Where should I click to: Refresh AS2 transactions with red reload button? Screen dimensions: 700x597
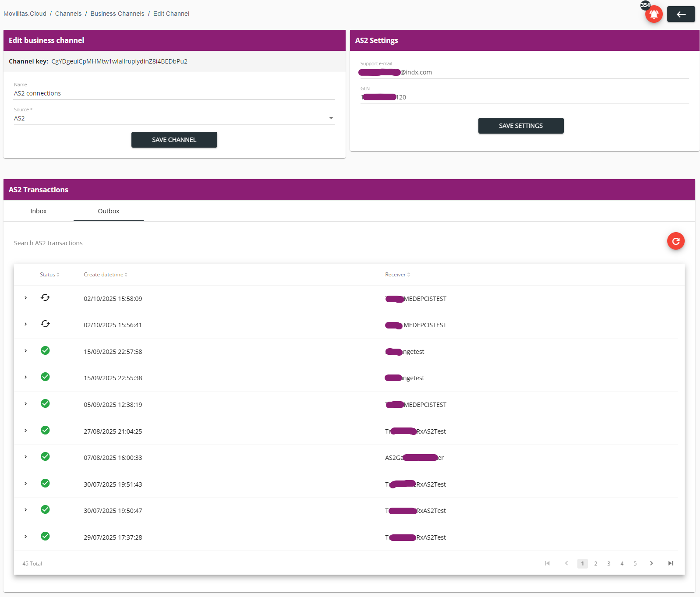coord(675,241)
